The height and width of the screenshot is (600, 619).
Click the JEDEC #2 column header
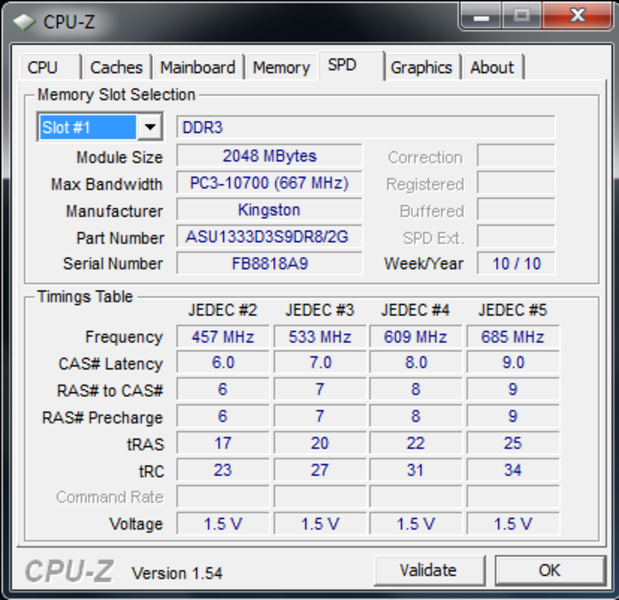coord(223,310)
